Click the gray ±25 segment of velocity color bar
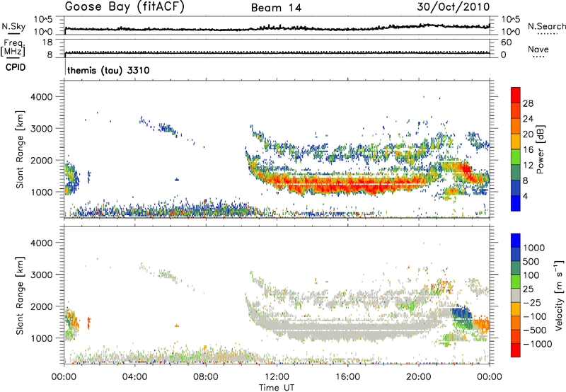This screenshot has height=392, width=566. pyautogui.click(x=516, y=295)
